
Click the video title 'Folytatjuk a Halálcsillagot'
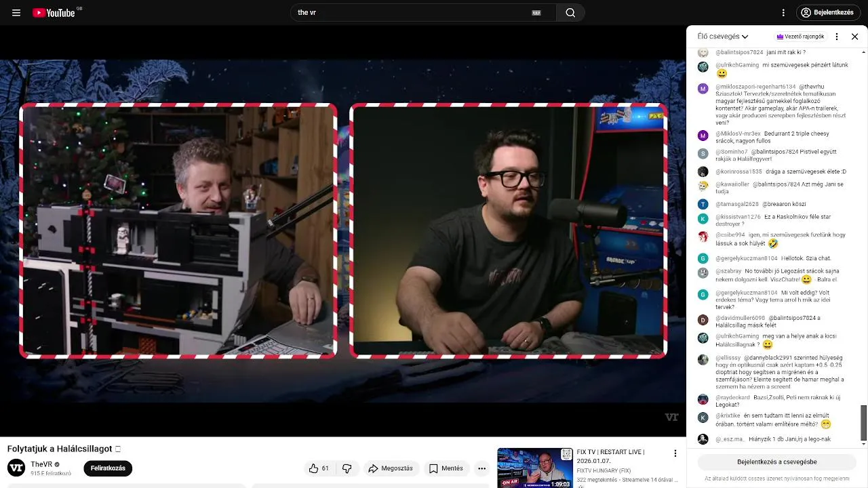coord(60,449)
